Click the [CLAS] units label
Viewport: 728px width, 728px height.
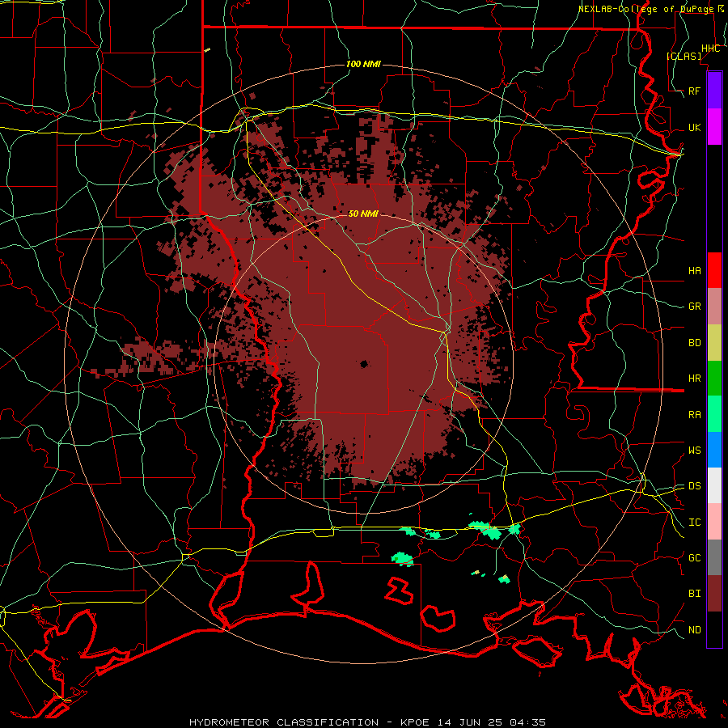(684, 56)
